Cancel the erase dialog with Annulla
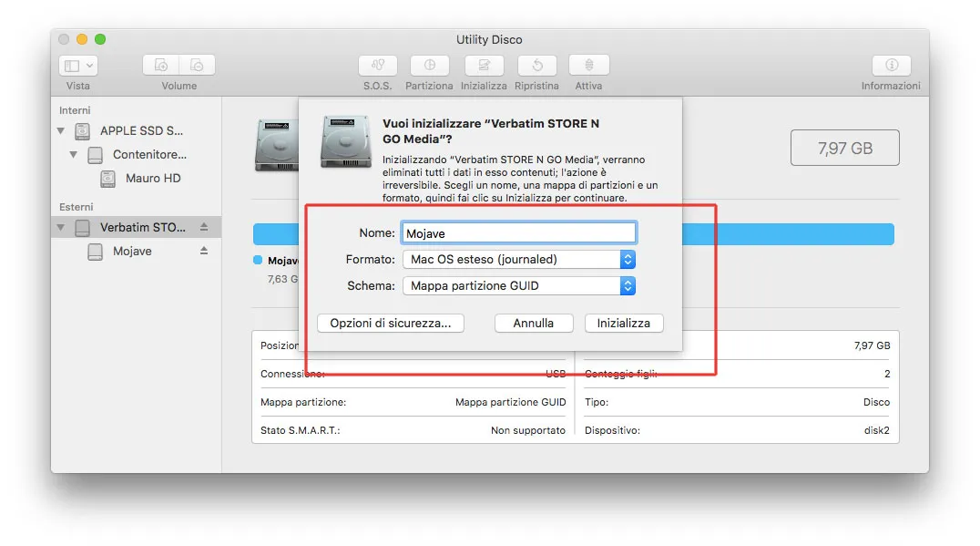The height and width of the screenshot is (546, 980). (x=533, y=323)
